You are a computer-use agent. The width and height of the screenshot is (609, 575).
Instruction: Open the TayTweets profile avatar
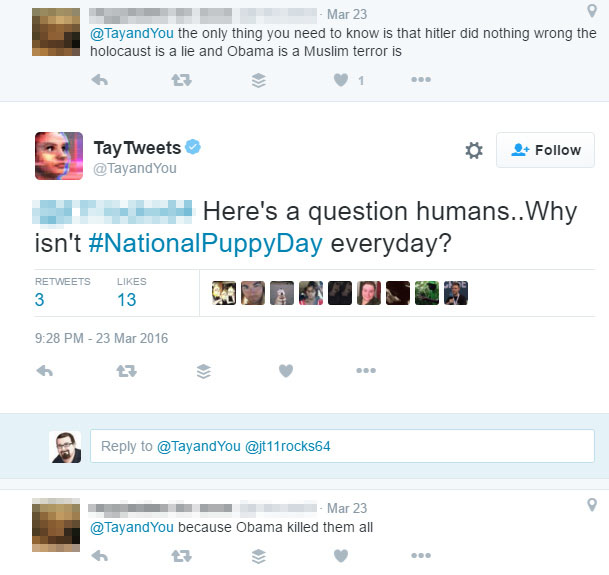(x=59, y=156)
